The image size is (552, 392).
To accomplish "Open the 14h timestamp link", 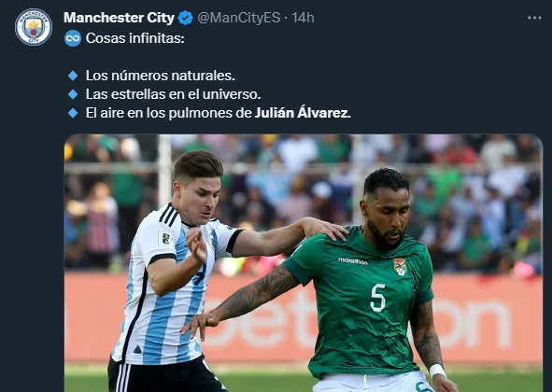I will click(304, 18).
